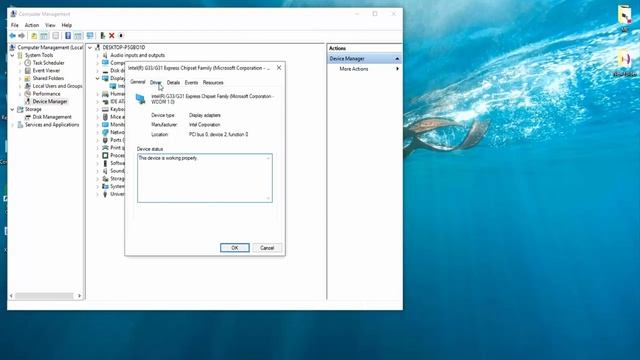This screenshot has height=360, width=640.
Task: Click the OK button
Action: (x=235, y=248)
